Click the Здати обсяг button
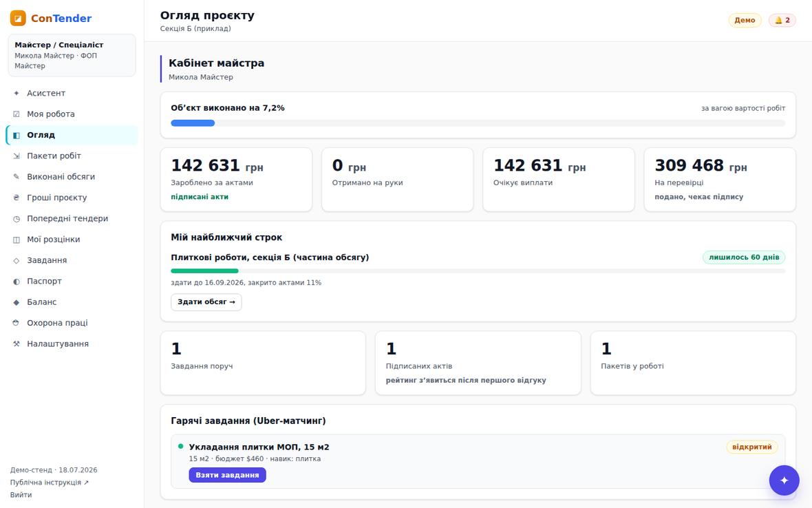The width and height of the screenshot is (812, 508). click(x=206, y=302)
